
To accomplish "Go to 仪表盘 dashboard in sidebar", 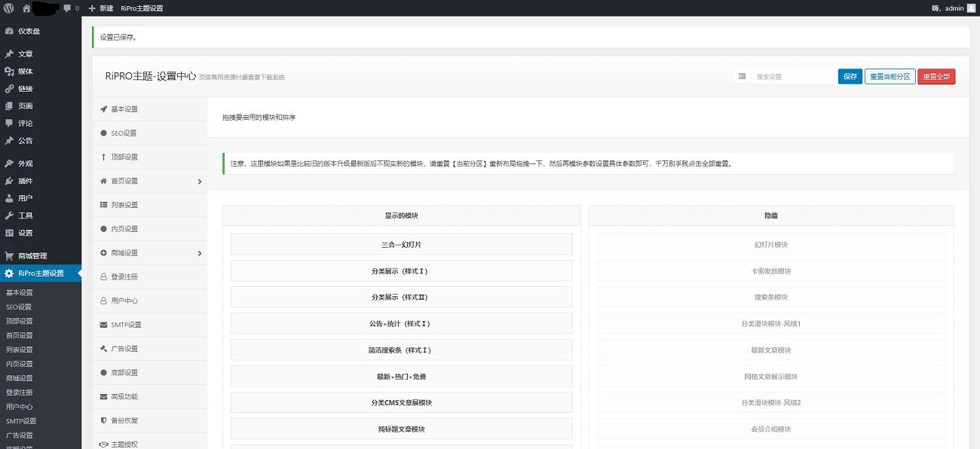I will (x=41, y=31).
